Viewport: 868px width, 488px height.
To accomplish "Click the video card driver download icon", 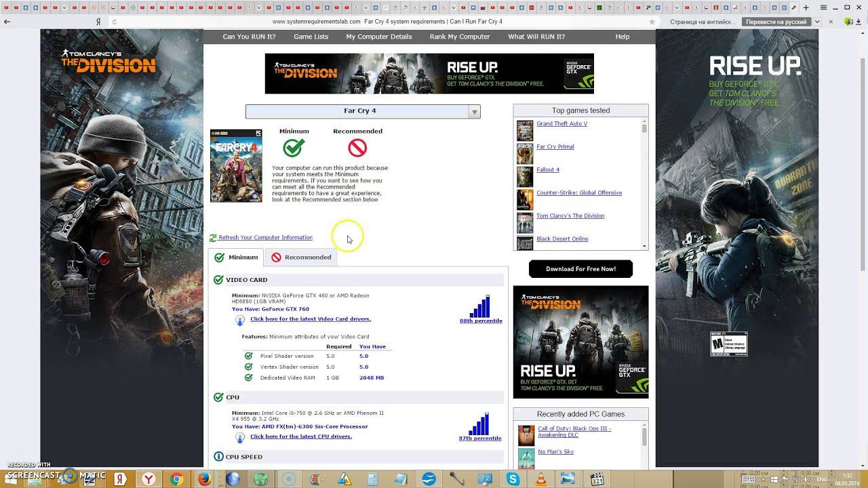I will click(x=240, y=320).
